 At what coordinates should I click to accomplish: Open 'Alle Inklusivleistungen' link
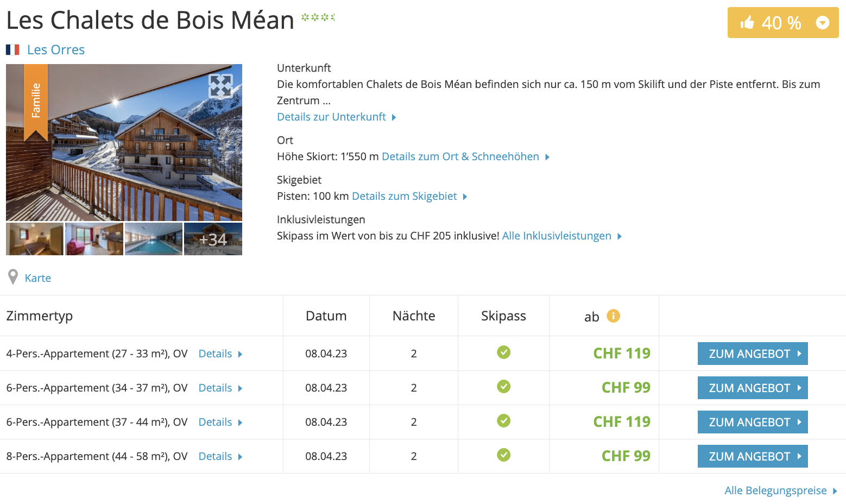click(562, 236)
